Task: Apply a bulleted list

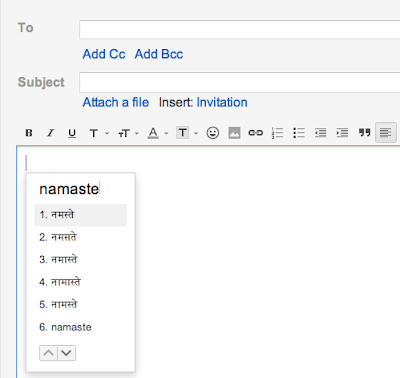Action: click(x=299, y=133)
